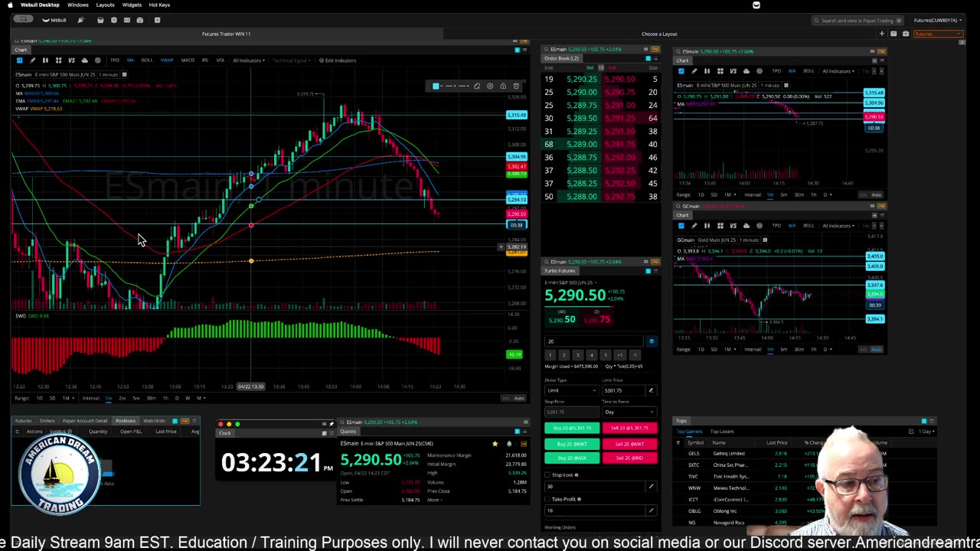Click the refresh icon in Tops panel
The width and height of the screenshot is (980, 551).
point(911,431)
